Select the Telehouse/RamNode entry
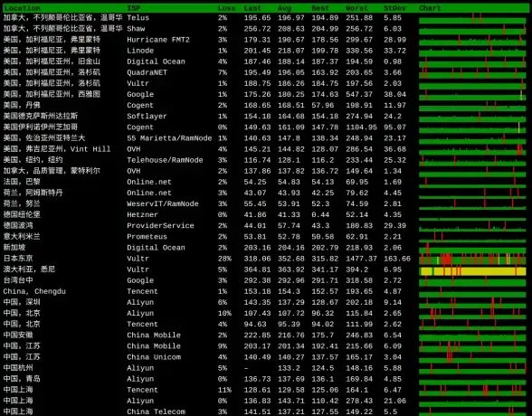The image size is (532, 416). 165,160
